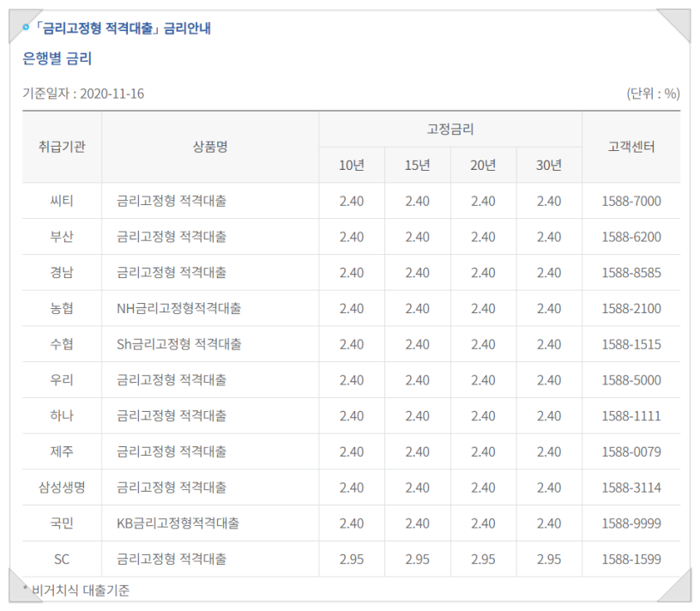
Task: Select the 20년 column header
Action: point(483,166)
